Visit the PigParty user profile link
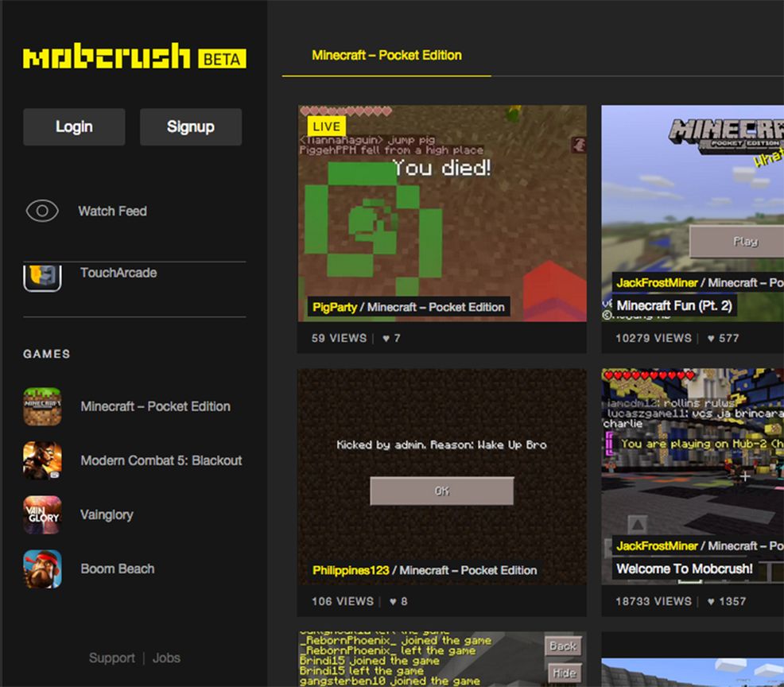Viewport: 784px width, 687px height. (335, 307)
